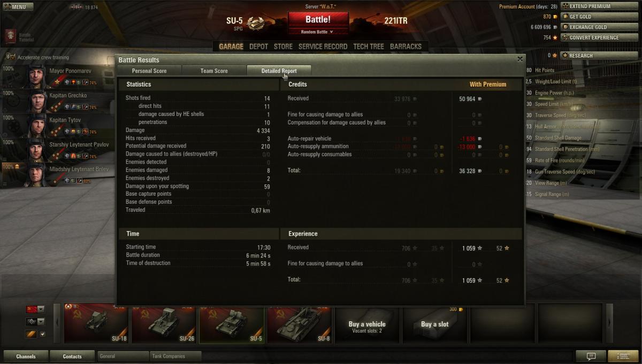The height and width of the screenshot is (364, 642).
Task: Select the SU-8 vehicle in carousel
Action: pyautogui.click(x=299, y=323)
